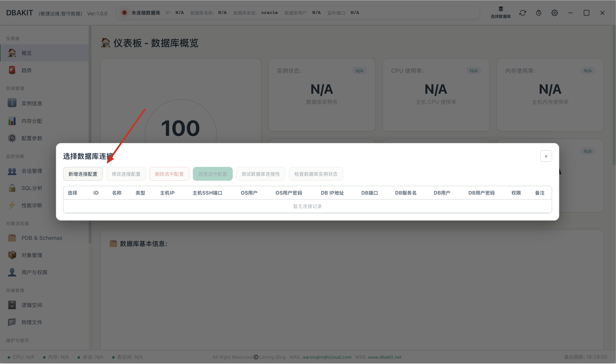Select 趋势 menu item

pos(44,70)
